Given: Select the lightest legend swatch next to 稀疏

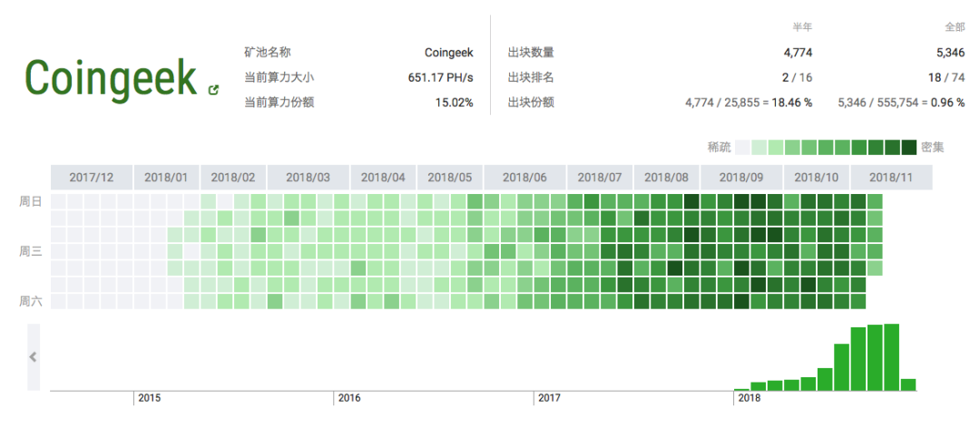Looking at the screenshot, I should click(x=742, y=148).
